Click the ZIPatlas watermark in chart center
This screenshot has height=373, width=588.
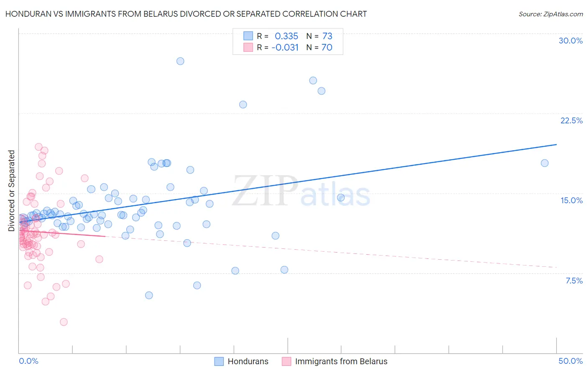click(x=301, y=192)
